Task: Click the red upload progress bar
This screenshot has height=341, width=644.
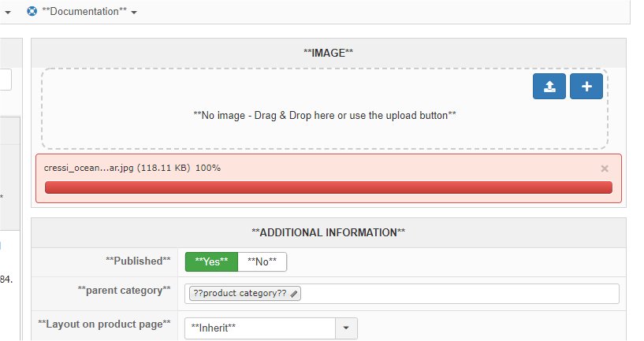Action: [328, 187]
